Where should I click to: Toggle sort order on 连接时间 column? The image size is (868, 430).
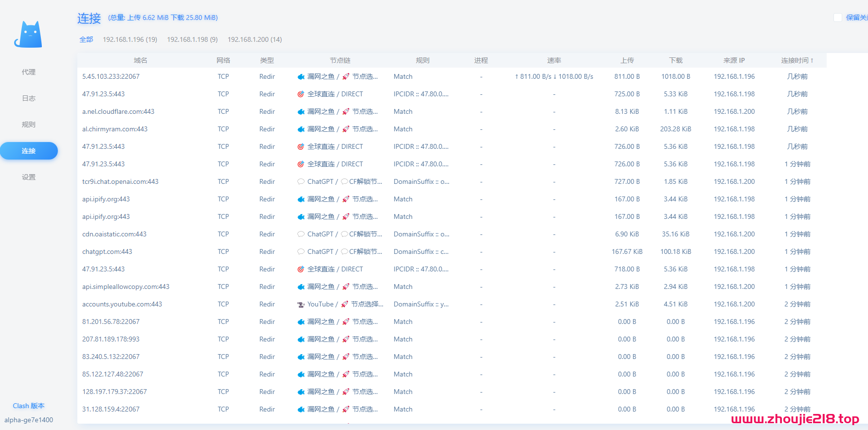tap(797, 60)
